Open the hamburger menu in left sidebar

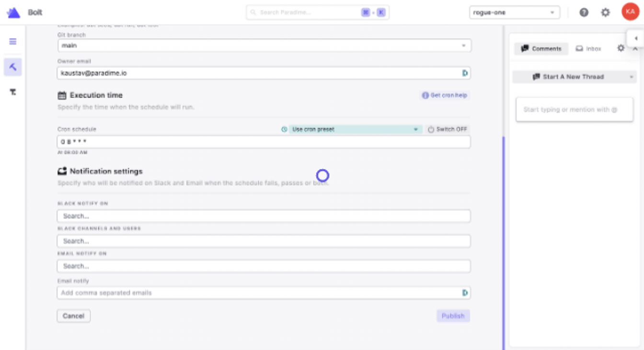coord(13,42)
